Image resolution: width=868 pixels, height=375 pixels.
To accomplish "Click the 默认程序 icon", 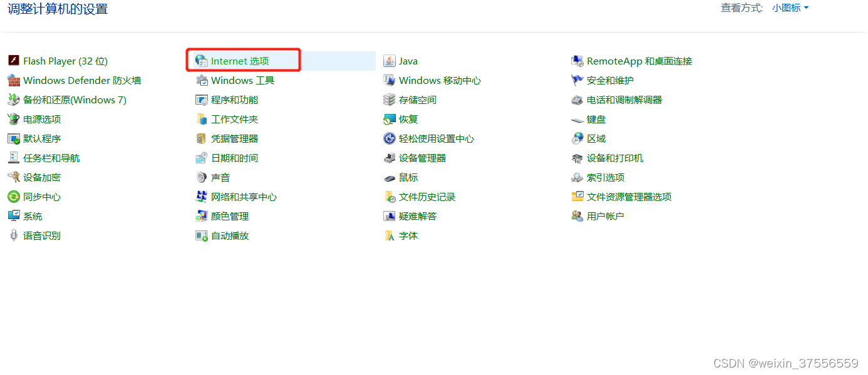I will click(13, 138).
